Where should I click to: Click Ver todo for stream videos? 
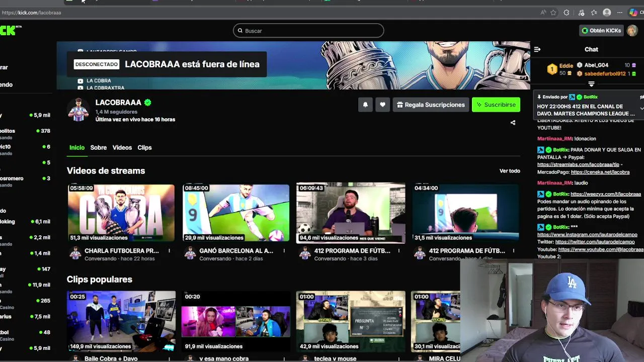(x=510, y=171)
